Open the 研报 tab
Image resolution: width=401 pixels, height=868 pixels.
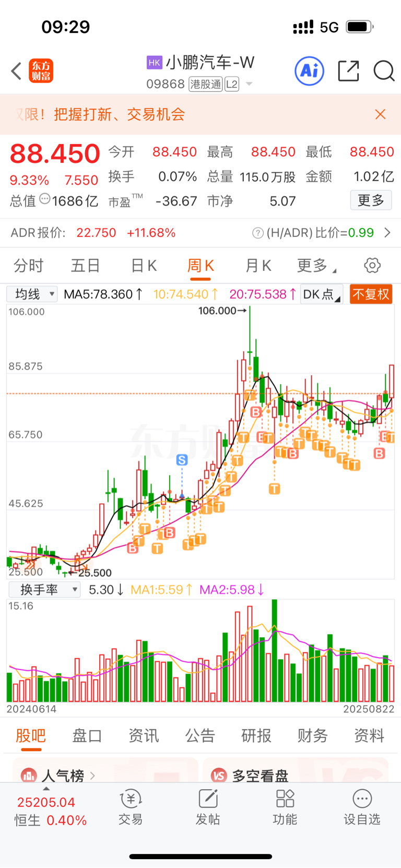(x=256, y=735)
